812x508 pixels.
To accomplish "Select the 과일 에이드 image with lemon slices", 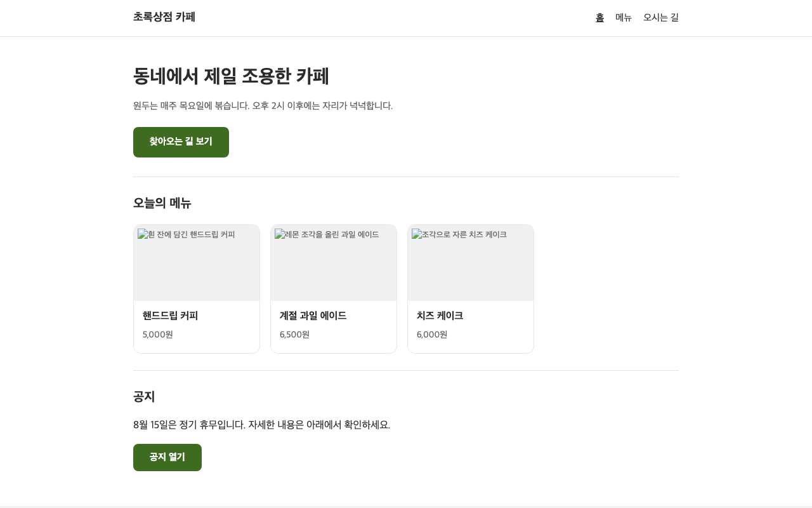I will click(x=334, y=263).
